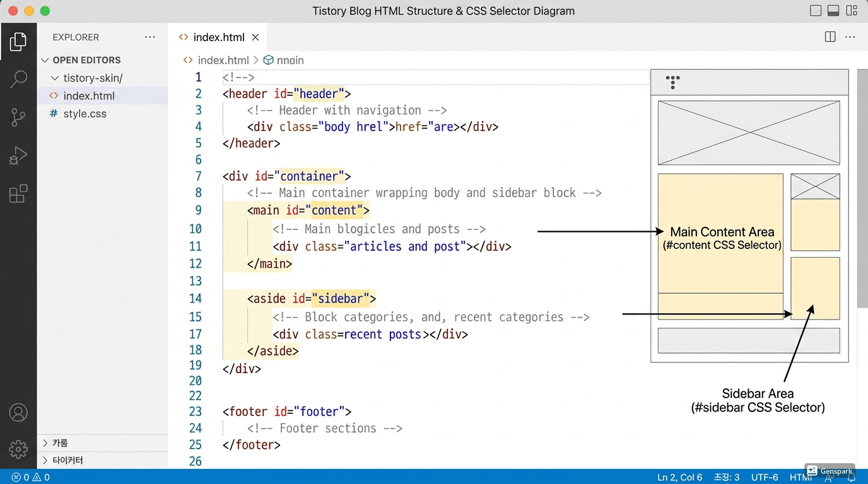This screenshot has height=484, width=868.
Task: Click the wireframe dots logo icon
Action: (673, 82)
